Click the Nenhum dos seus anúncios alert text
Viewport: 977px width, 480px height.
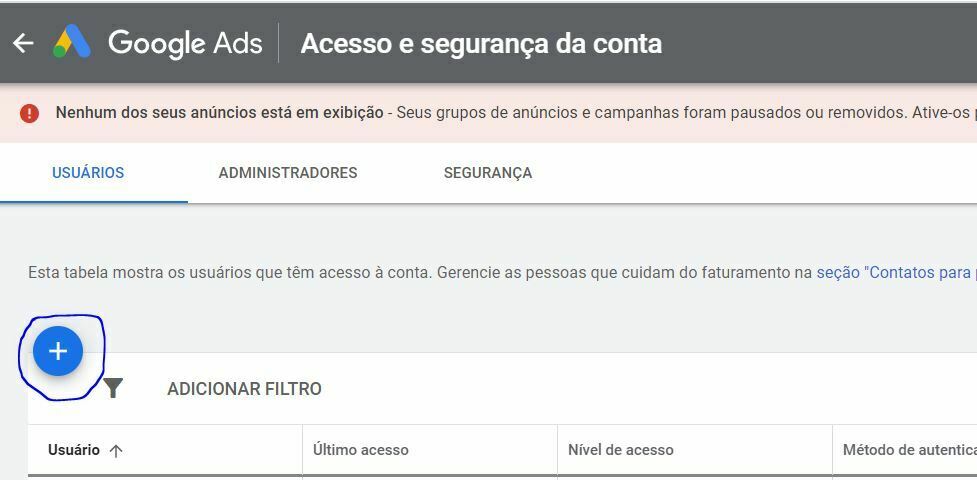pos(219,113)
